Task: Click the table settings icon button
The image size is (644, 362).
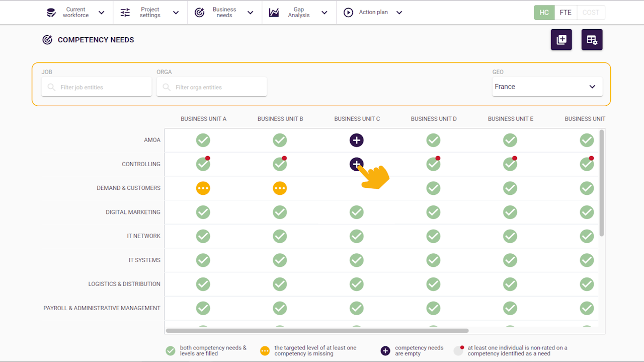Action: tap(592, 40)
